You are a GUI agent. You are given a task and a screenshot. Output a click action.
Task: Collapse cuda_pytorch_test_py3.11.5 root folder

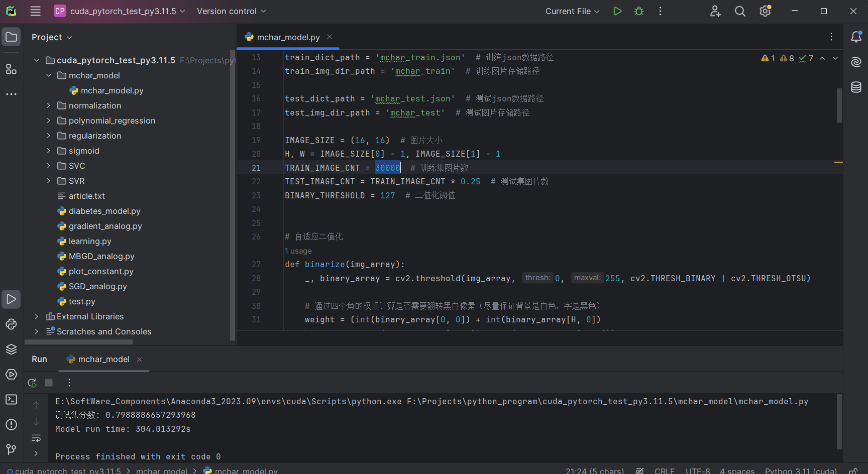click(36, 60)
